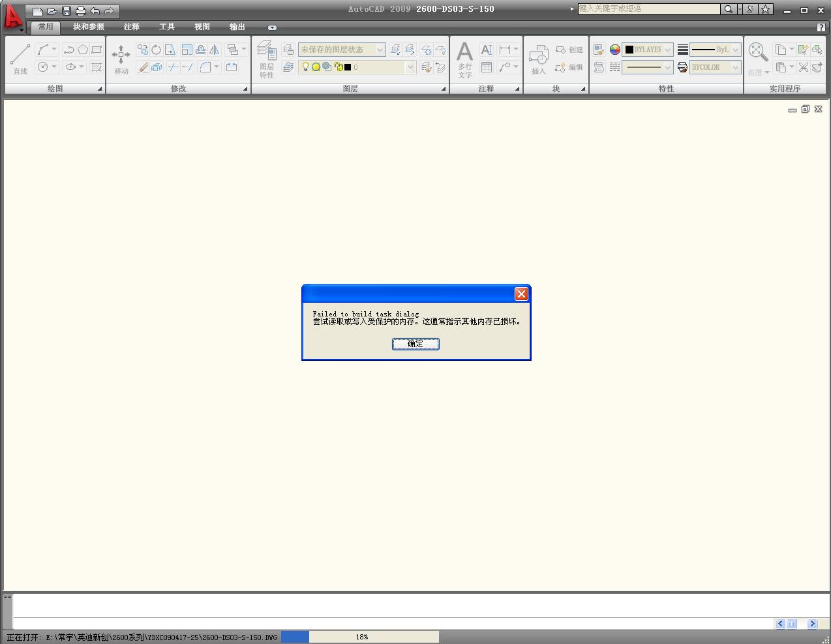Click the command line scrollbar right arrow
831x644 pixels.
[x=812, y=624]
